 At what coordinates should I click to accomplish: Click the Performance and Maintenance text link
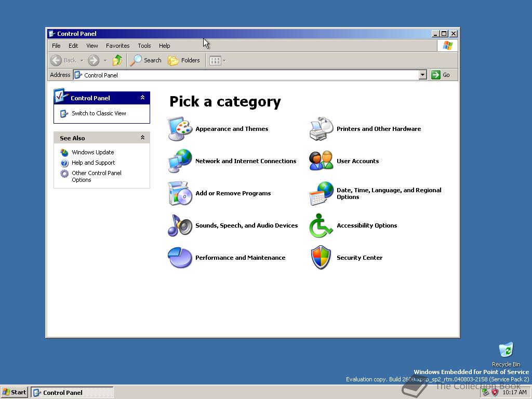[240, 258]
